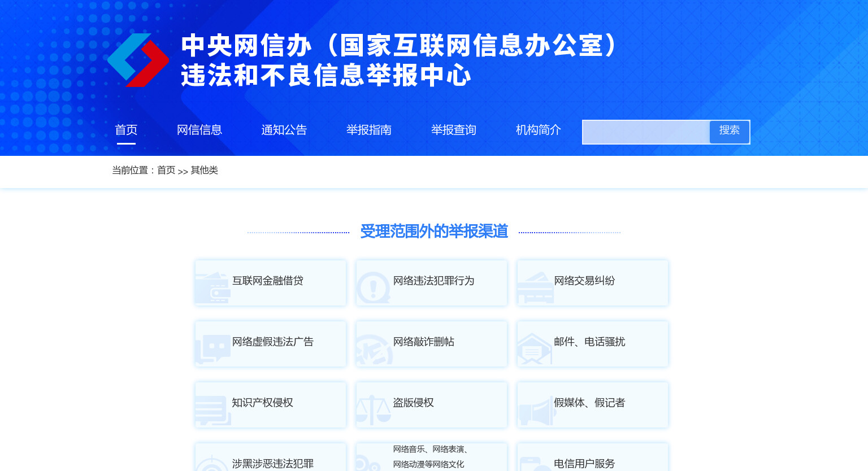Open the 网信信息 menu item
Image resolution: width=868 pixels, height=471 pixels.
199,130
